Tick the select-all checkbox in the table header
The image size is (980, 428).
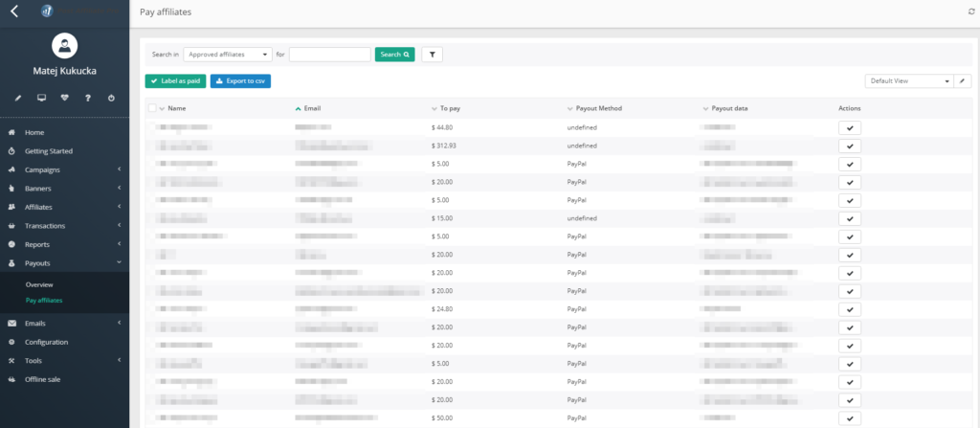click(x=152, y=108)
